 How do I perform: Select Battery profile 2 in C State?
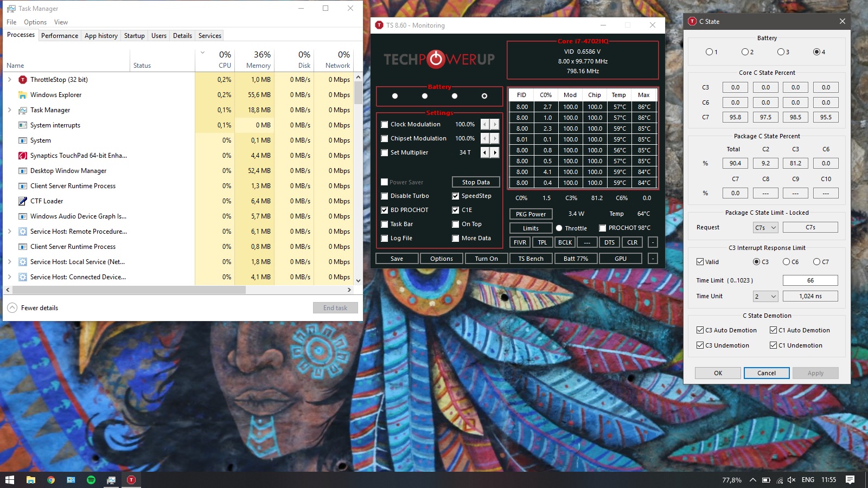[x=745, y=52]
